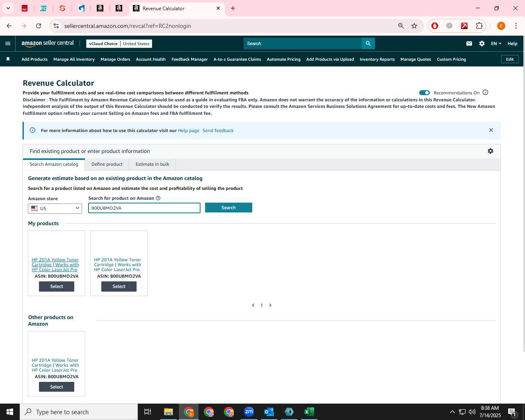
Task: Click the ASIN product search input field
Action: point(144,208)
